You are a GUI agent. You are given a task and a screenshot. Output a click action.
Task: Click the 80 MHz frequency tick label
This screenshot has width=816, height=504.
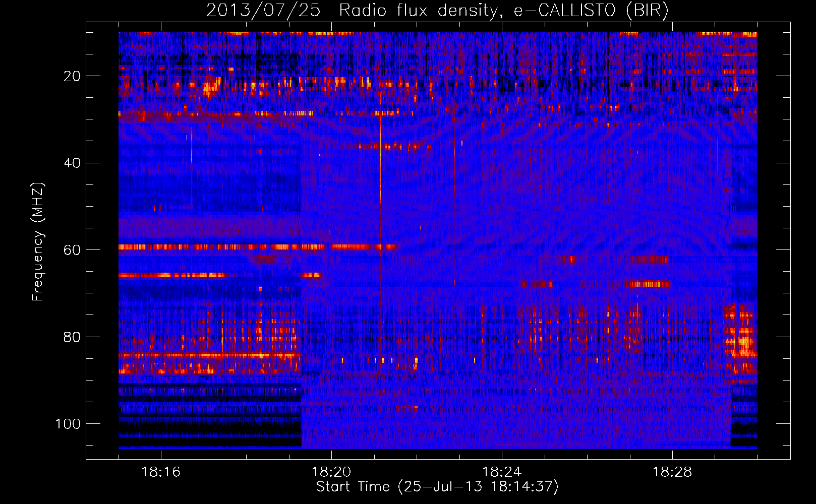coord(72,337)
